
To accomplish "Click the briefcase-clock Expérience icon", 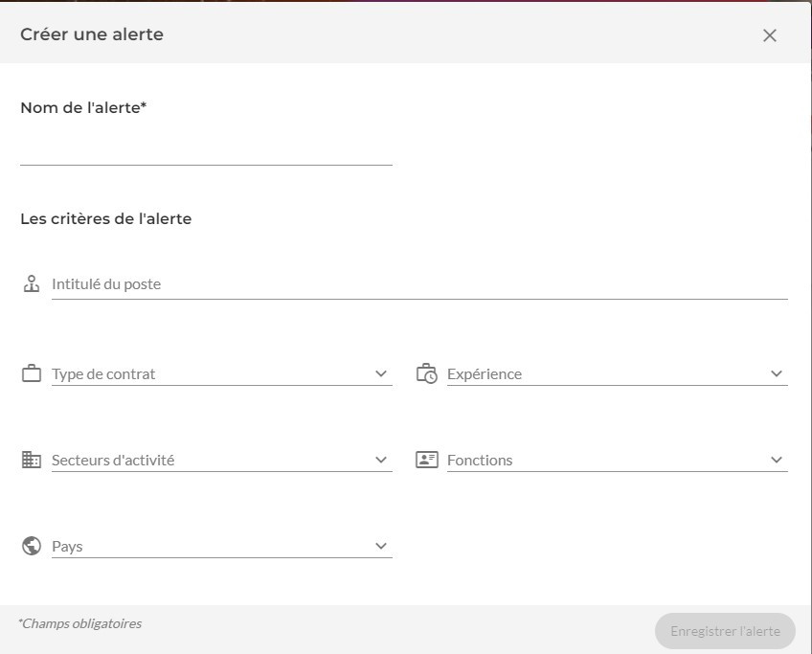I will [426, 373].
